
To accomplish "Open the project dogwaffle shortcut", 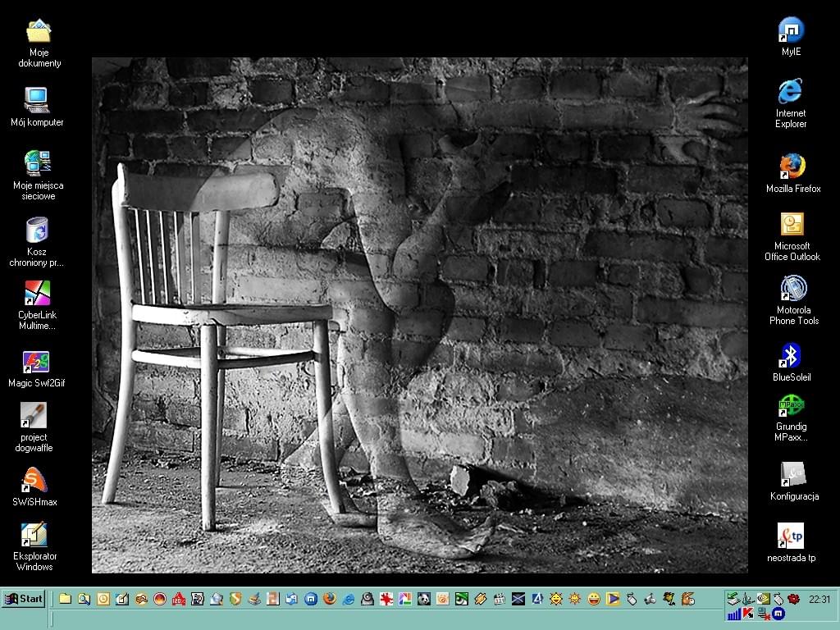I will tap(34, 427).
